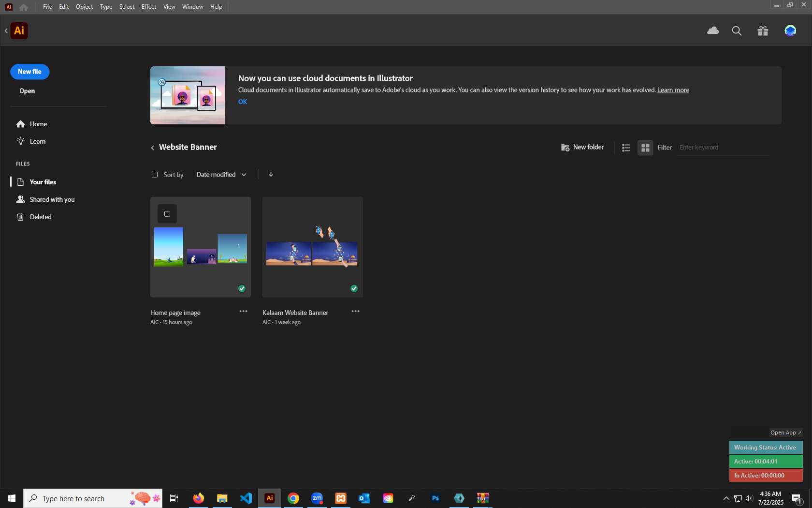
Task: Open Shared with you section
Action: pos(45,200)
